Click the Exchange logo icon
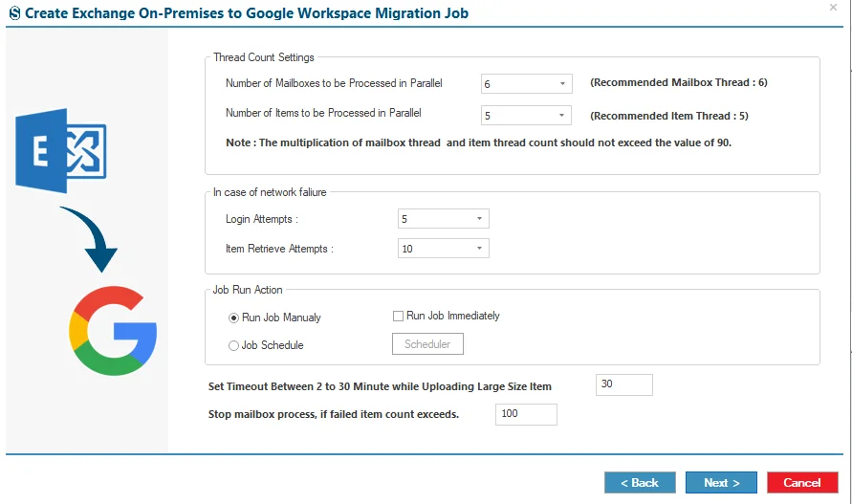This screenshot has height=504, width=852. [x=61, y=150]
